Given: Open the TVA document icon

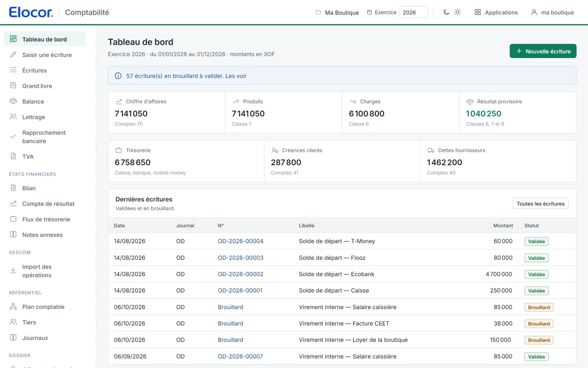Looking at the screenshot, I should point(13,156).
